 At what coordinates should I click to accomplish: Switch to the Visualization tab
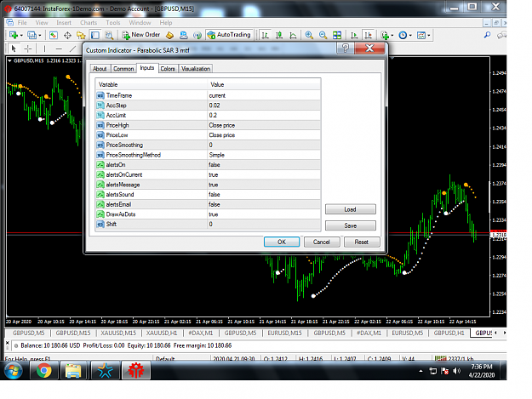(196, 68)
